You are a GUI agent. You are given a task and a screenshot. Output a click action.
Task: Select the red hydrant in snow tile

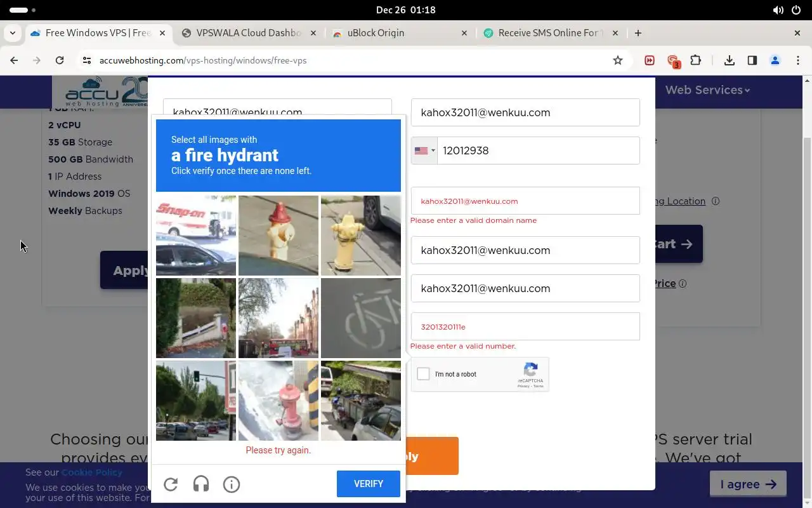(278, 401)
